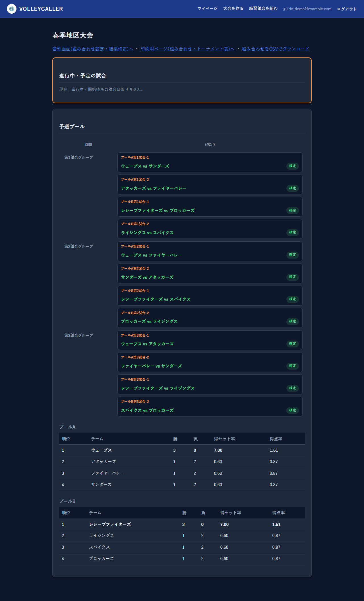Click the 得セット率 header in プールA table
Image resolution: width=364 pixels, height=601 pixels.
tap(224, 439)
